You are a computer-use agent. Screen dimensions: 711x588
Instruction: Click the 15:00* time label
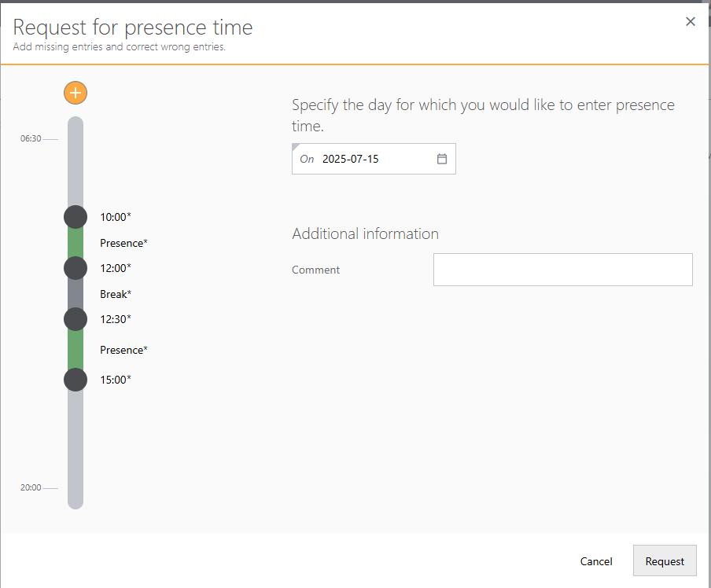tap(116, 380)
